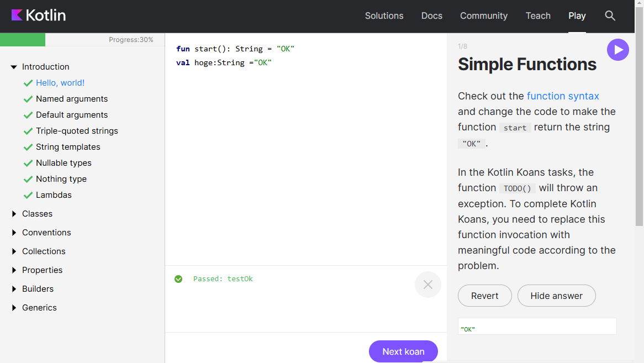
Task: Expand the Classes section
Action: click(x=14, y=213)
